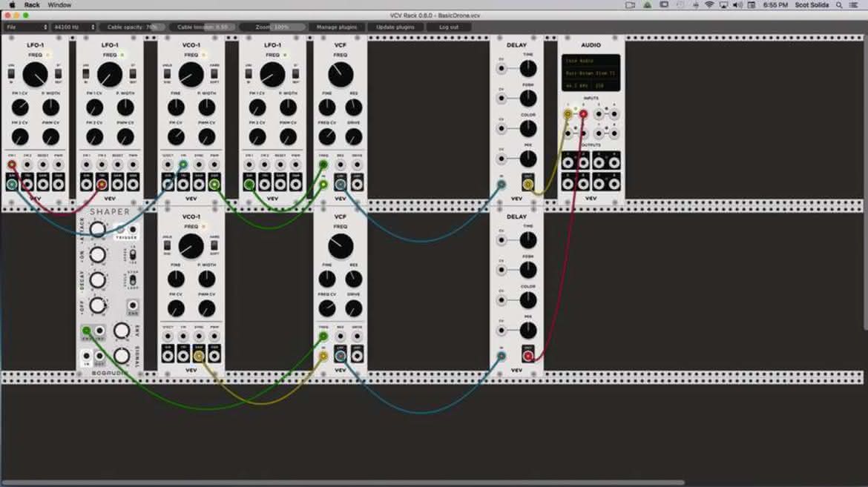Click teal IN jack on bottom-row DELAY
The width and height of the screenshot is (868, 487).
502,356
